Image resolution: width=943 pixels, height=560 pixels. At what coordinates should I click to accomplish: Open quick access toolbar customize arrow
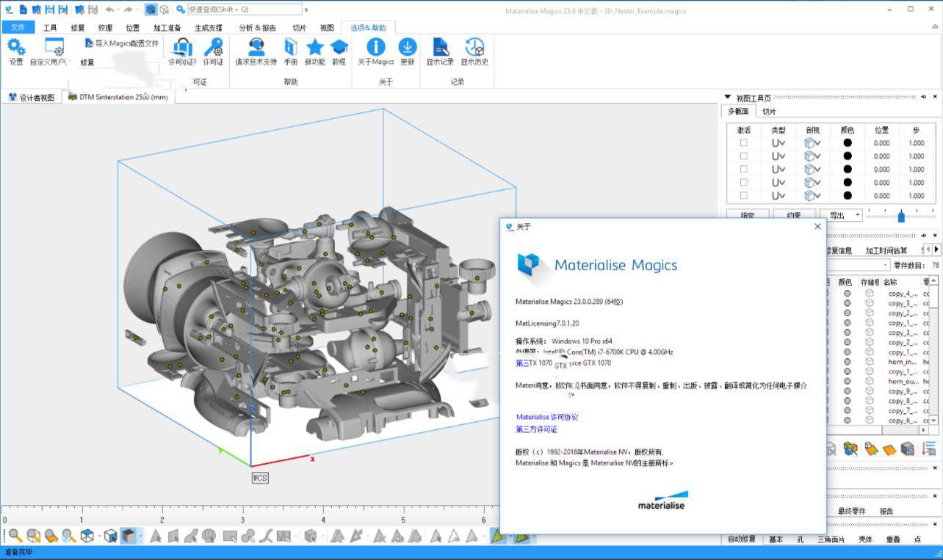point(306,10)
